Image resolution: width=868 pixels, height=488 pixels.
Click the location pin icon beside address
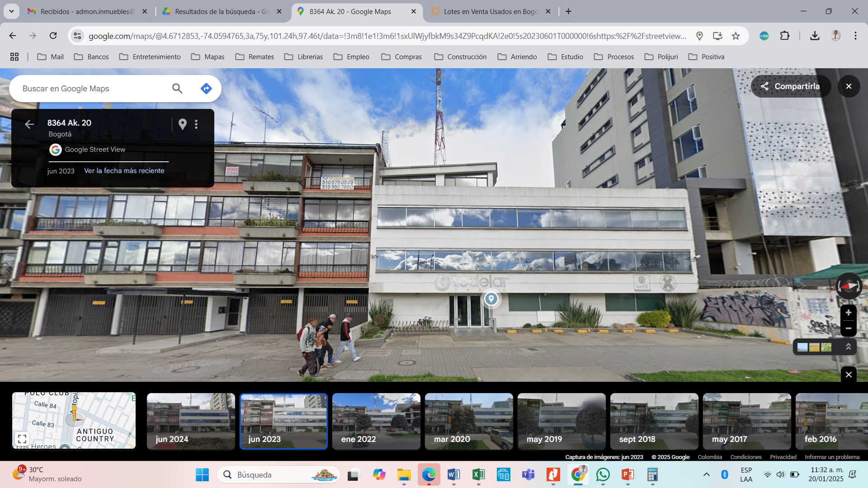(183, 124)
